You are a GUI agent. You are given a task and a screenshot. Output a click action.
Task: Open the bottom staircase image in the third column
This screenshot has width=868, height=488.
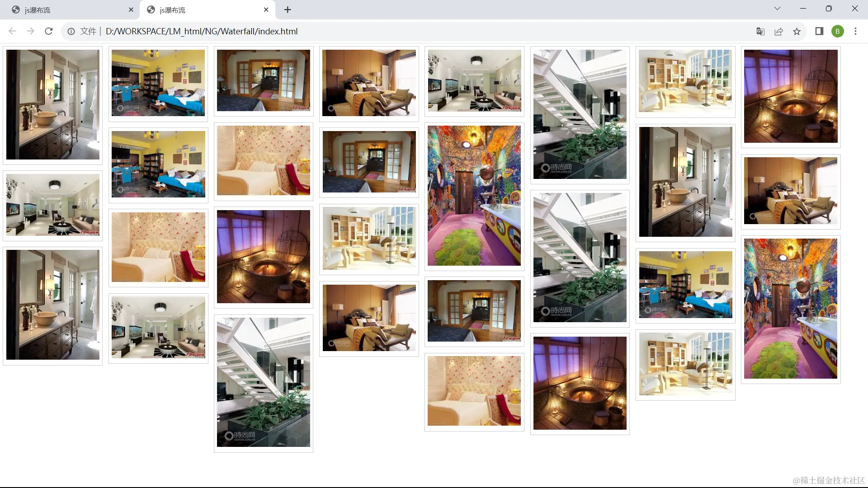tap(264, 382)
